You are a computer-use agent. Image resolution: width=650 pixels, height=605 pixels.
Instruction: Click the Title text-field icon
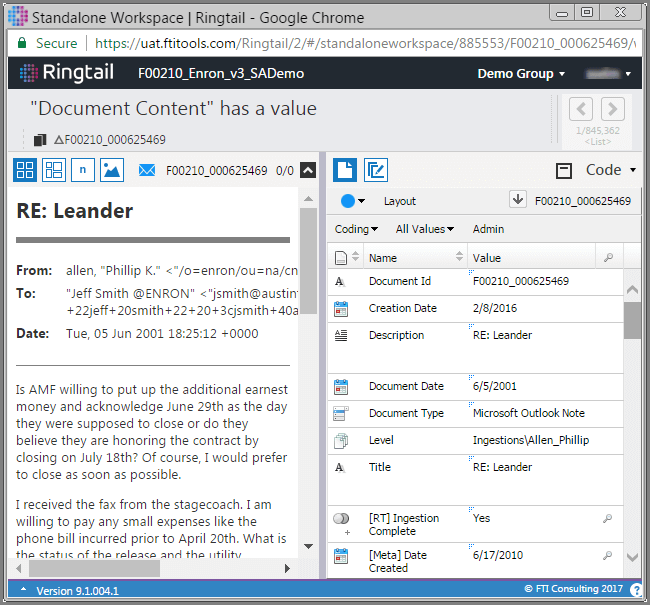tap(340, 468)
